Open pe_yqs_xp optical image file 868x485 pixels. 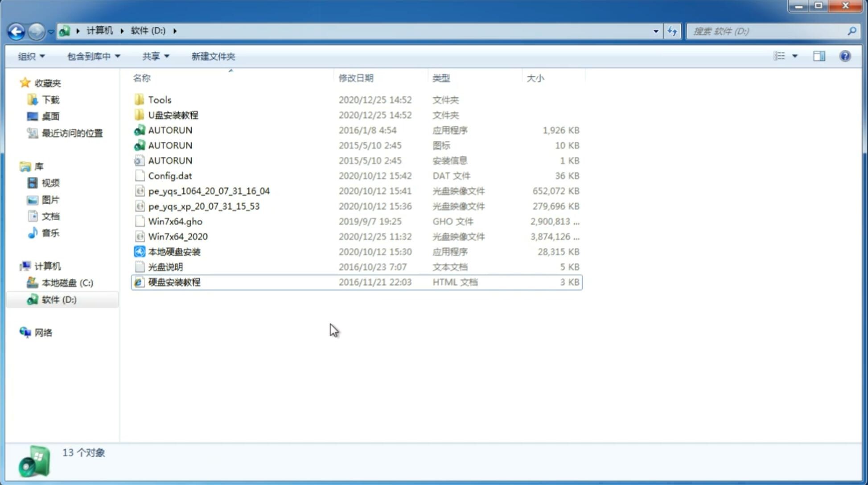click(203, 206)
